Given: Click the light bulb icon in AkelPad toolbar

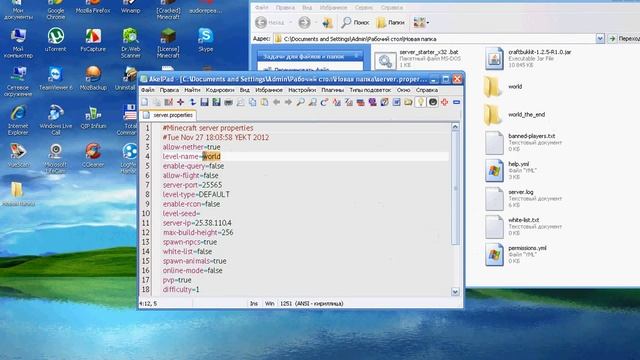Looking at the screenshot, I should pyautogui.click(x=420, y=102).
